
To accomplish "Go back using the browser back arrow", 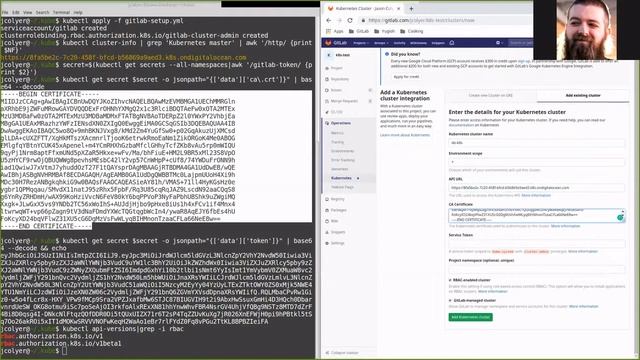I will [x=329, y=20].
